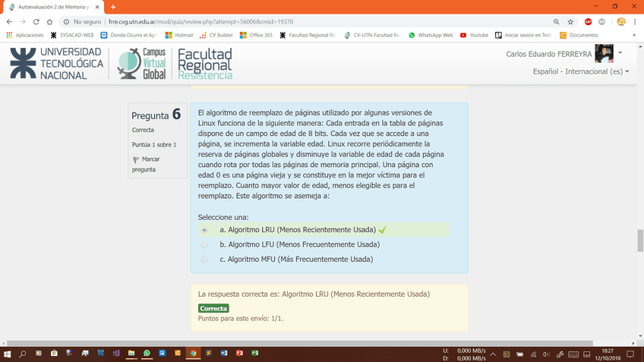
Task: Open the new tab plus button
Action: tap(113, 7)
